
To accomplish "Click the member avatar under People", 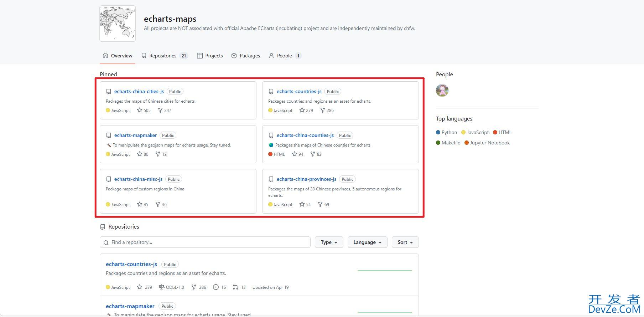I will click(442, 91).
